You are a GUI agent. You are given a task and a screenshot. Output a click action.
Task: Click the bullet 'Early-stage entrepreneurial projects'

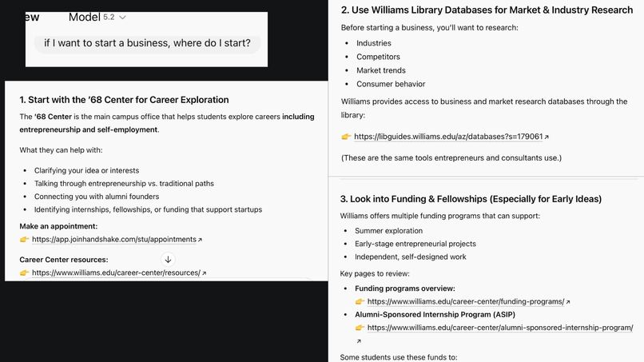coord(415,244)
